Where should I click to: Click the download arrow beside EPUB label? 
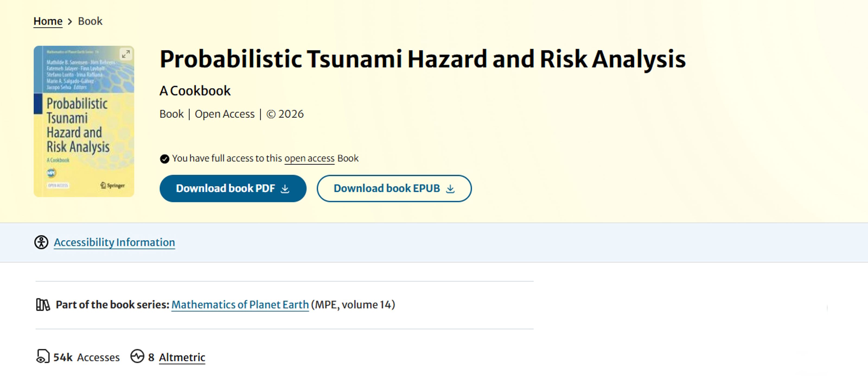(450, 189)
